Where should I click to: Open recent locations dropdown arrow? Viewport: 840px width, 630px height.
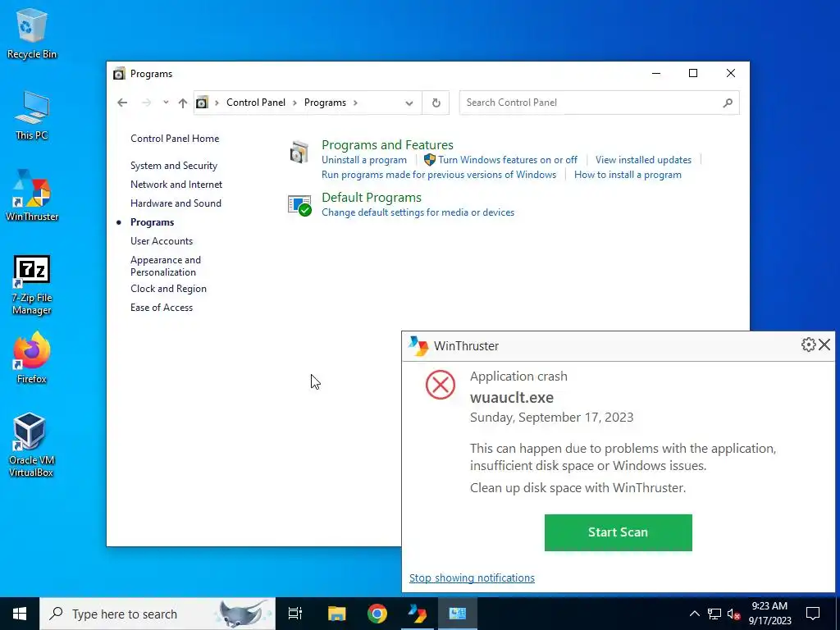(x=166, y=103)
